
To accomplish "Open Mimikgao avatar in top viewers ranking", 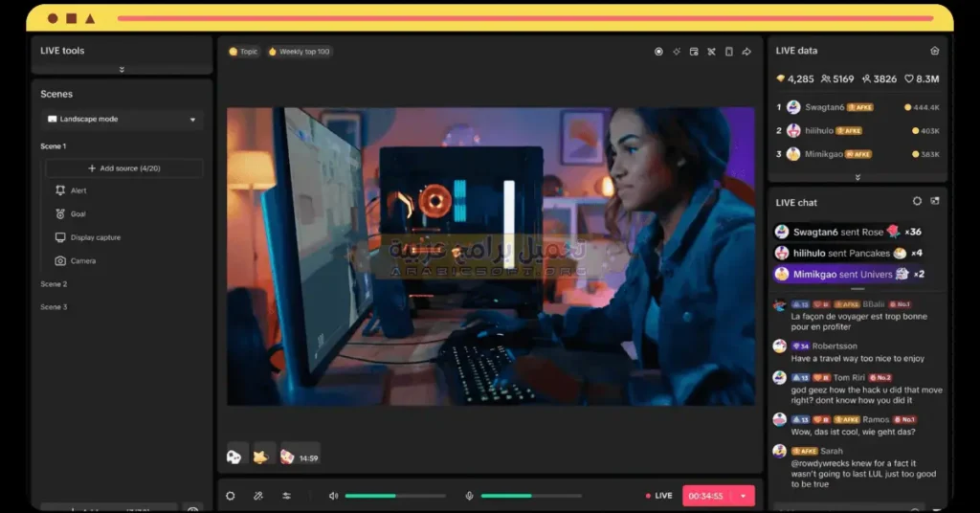I will [793, 154].
